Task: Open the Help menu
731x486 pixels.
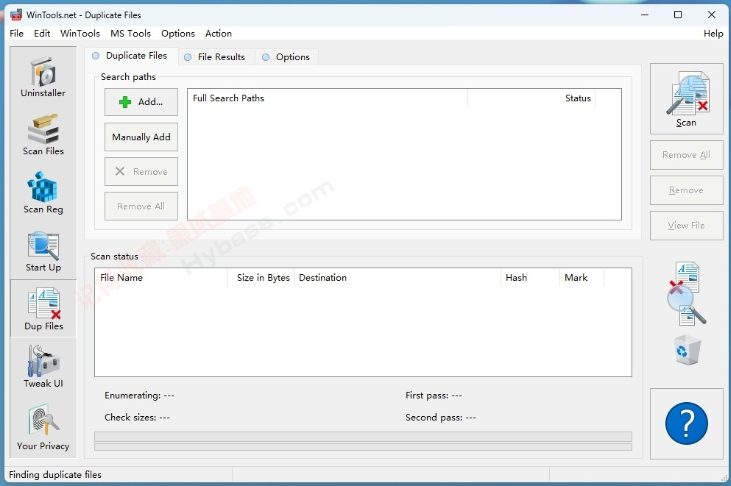Action: 713,34
